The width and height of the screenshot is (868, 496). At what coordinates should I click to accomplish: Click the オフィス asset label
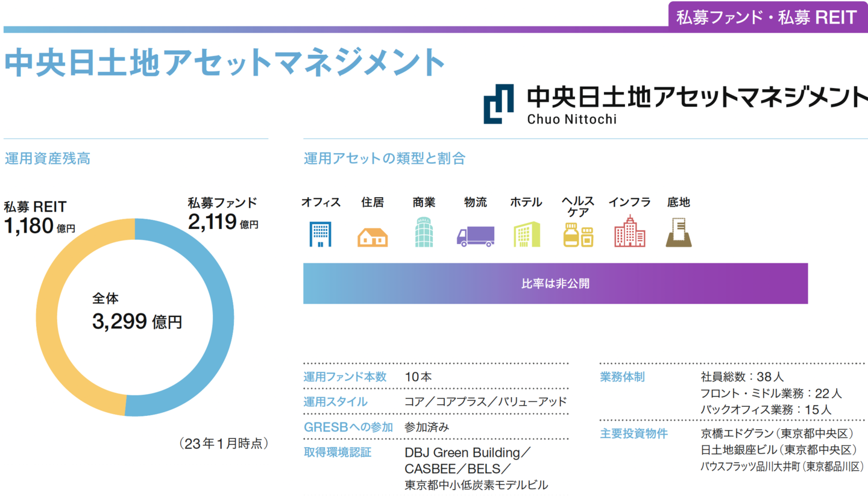tap(321, 202)
